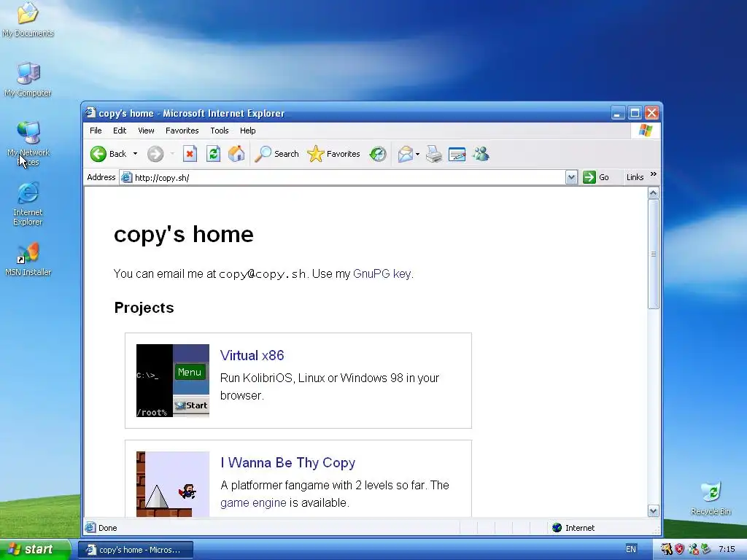Click the red security shield tray icon
This screenshot has width=747, height=560.
679,549
